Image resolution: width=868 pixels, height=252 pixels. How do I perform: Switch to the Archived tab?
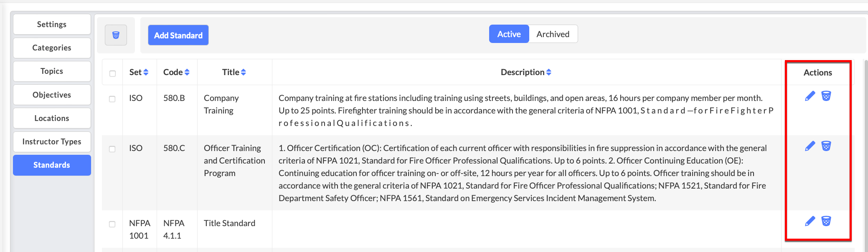point(553,34)
